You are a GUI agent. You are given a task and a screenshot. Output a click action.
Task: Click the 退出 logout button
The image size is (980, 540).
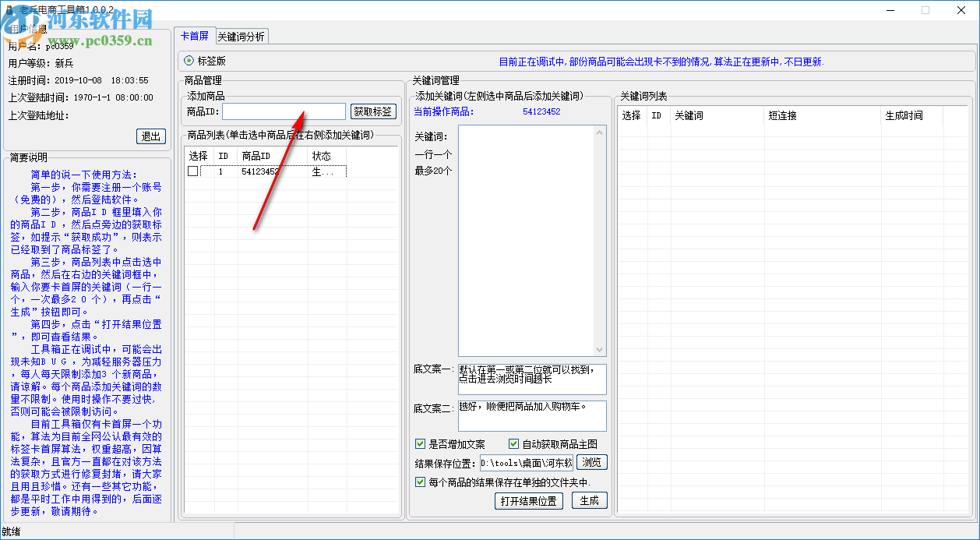pyautogui.click(x=150, y=136)
